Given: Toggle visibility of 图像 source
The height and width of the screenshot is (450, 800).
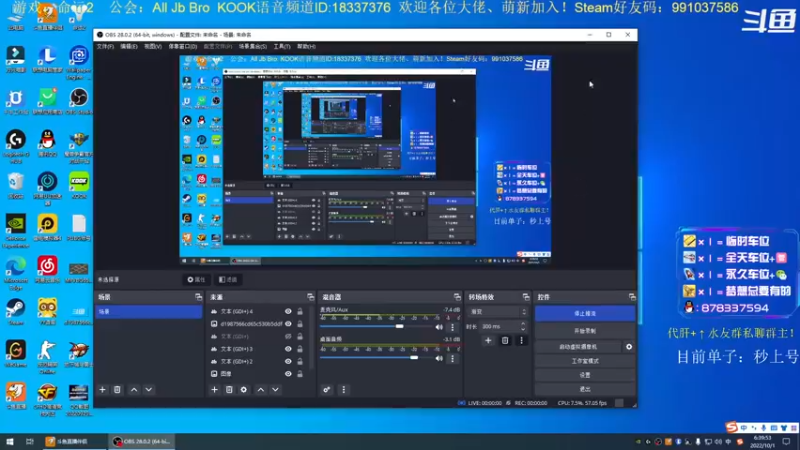Looking at the screenshot, I should (x=288, y=374).
